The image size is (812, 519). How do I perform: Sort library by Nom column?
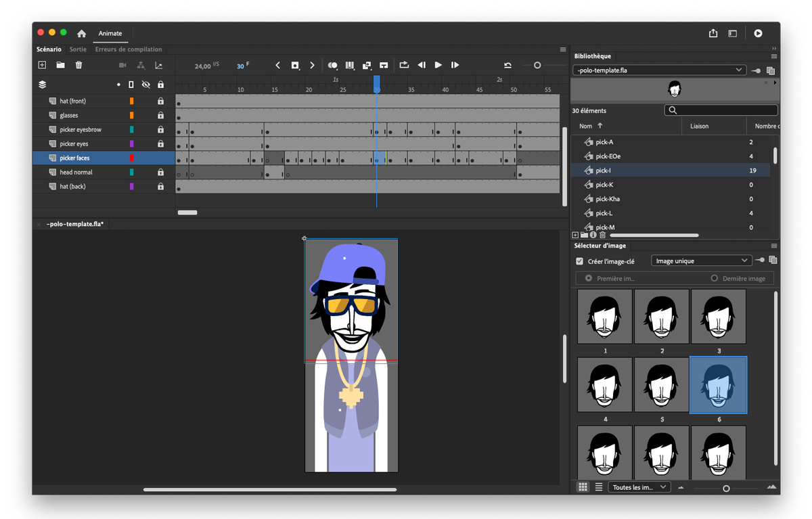591,126
